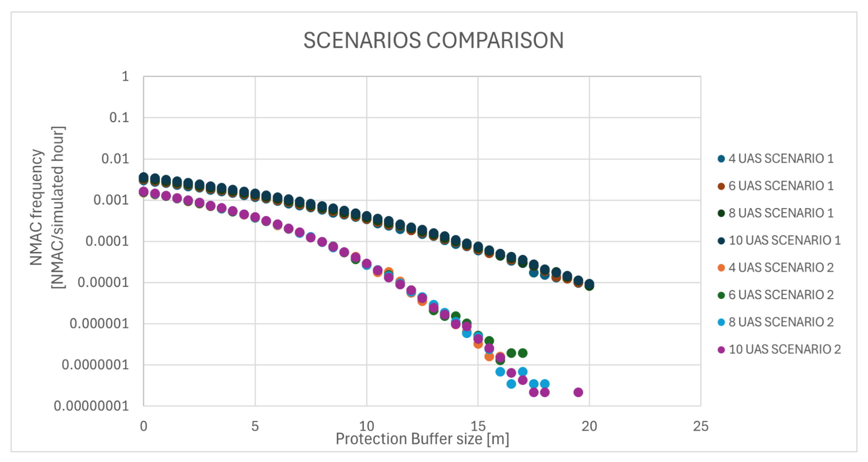
Task: Click the x-axis tick label 25
Action: point(701,426)
